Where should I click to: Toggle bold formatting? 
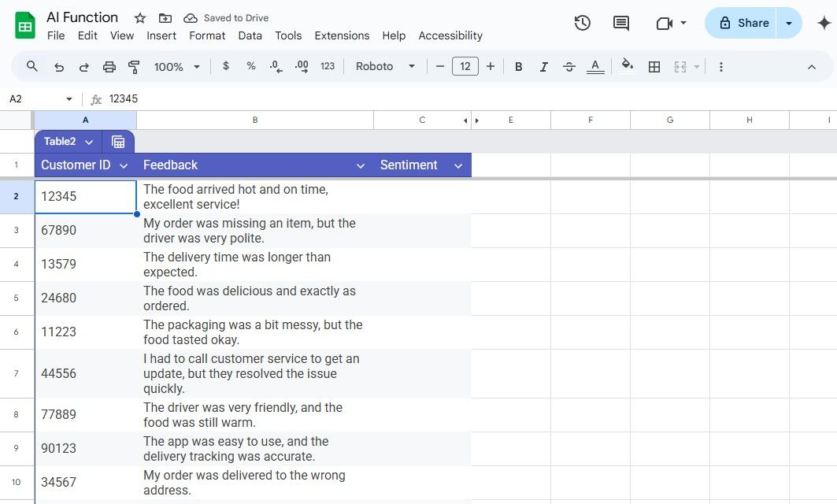click(518, 66)
